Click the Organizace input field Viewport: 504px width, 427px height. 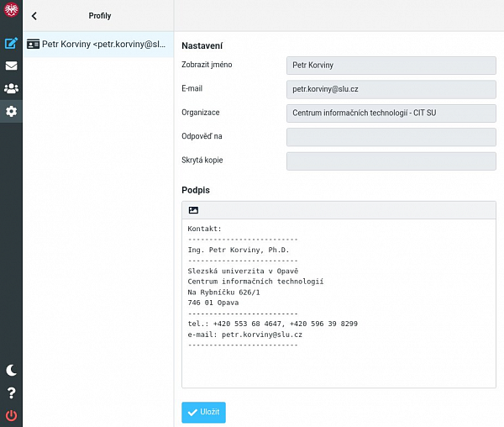391,113
